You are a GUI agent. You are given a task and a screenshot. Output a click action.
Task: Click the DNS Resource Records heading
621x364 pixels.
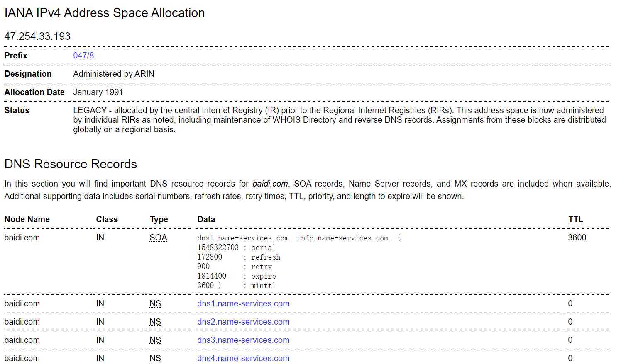71,164
